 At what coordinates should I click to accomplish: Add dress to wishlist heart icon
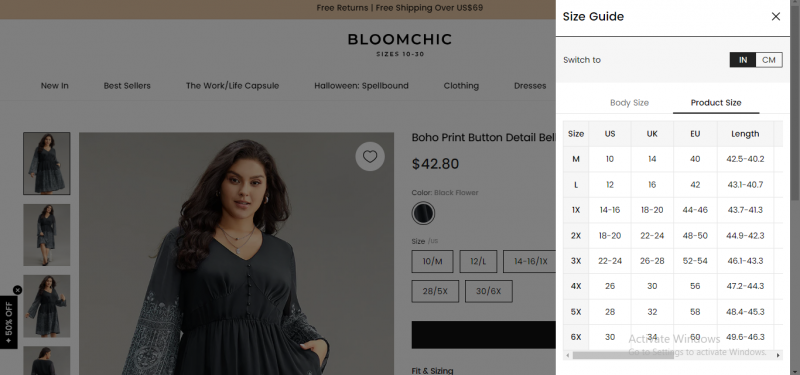[x=370, y=157]
